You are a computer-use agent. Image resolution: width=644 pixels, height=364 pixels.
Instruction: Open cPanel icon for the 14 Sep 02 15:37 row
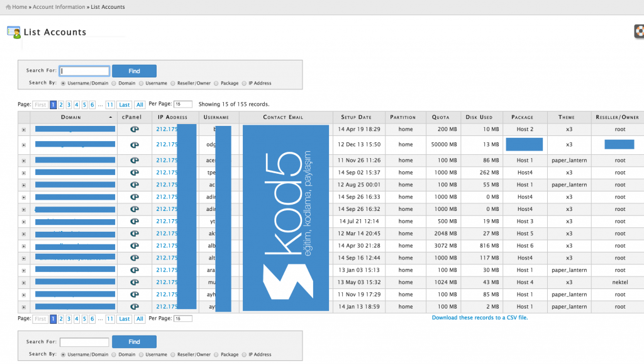(x=135, y=173)
